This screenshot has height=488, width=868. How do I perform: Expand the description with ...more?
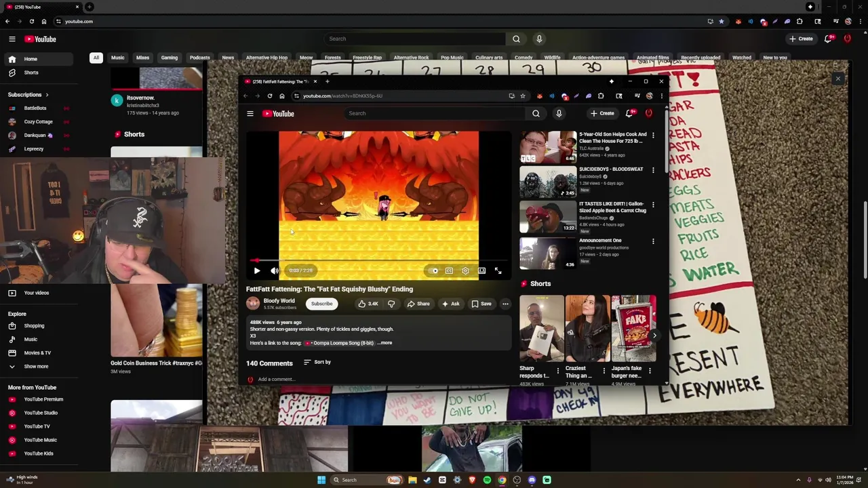pyautogui.click(x=384, y=343)
